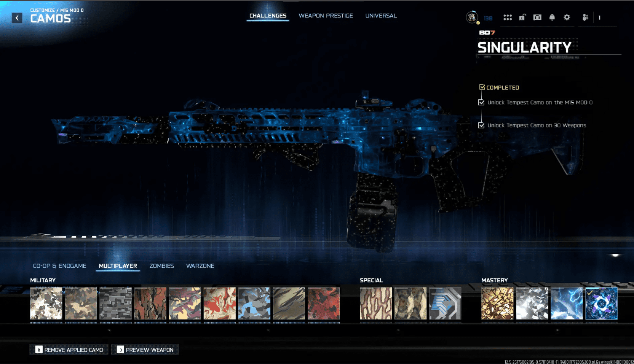This screenshot has width=634, height=364.
Task: Click the Singularity camo title
Action: pyautogui.click(x=524, y=48)
